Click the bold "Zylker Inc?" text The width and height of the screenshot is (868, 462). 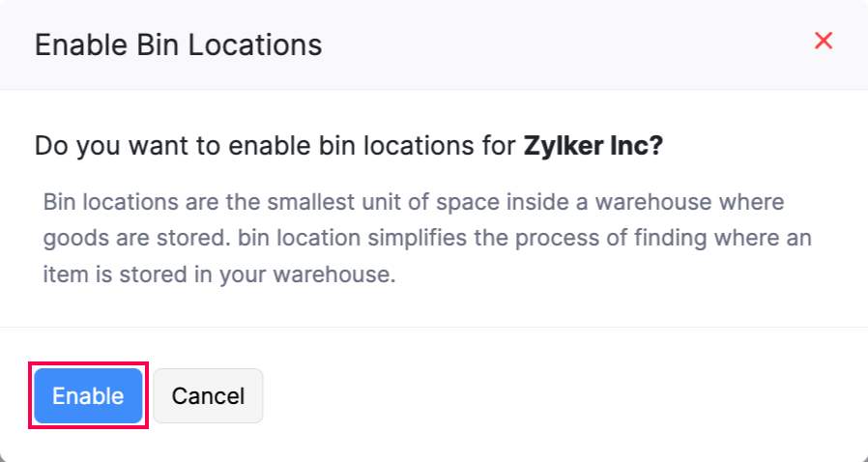593,147
